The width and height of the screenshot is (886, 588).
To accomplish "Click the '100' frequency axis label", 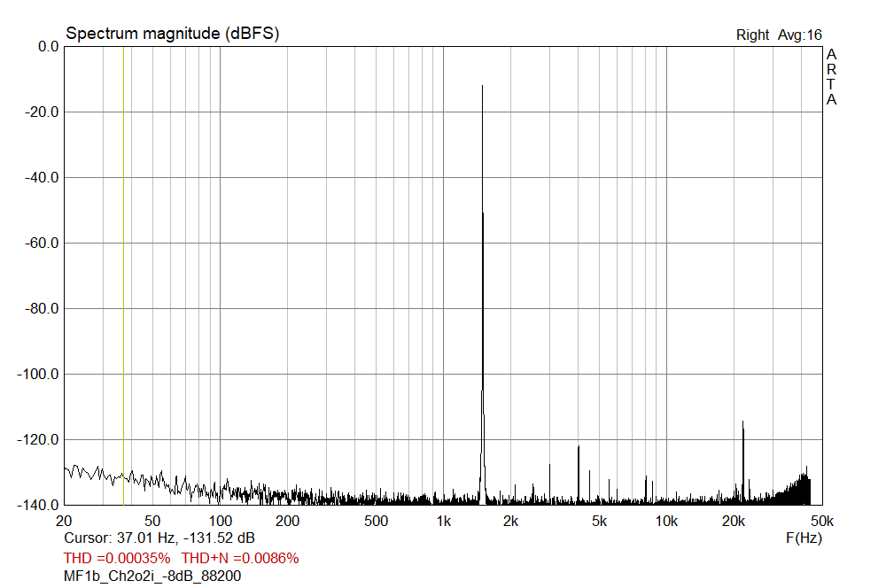I will (221, 521).
